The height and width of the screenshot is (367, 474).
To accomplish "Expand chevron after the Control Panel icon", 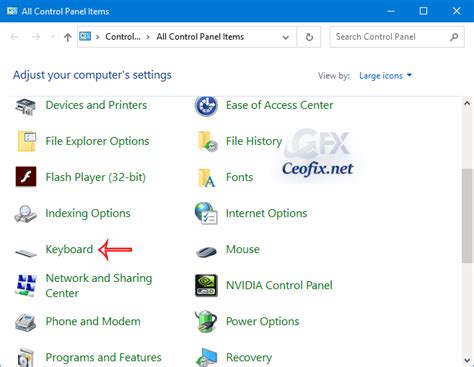I will pos(98,37).
